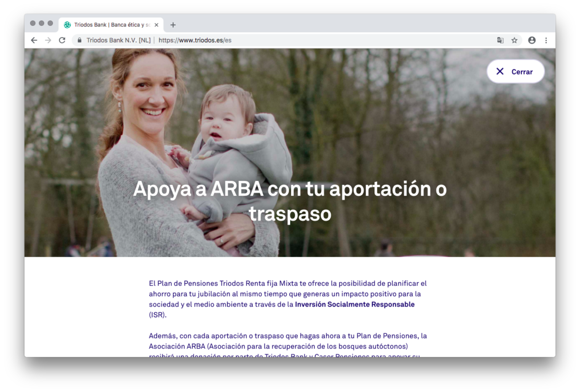Close the Triodos Bank tab
The height and width of the screenshot is (392, 580).
[x=157, y=25]
